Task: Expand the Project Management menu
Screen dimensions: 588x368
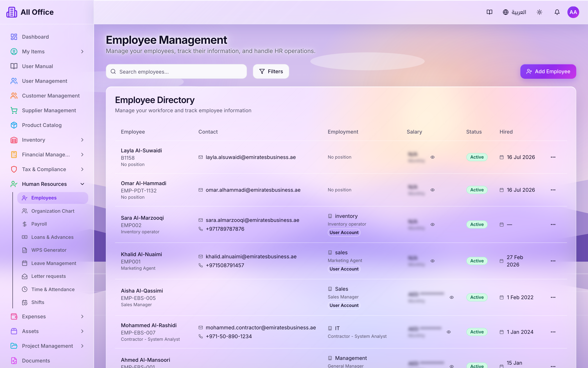Action: [47, 346]
